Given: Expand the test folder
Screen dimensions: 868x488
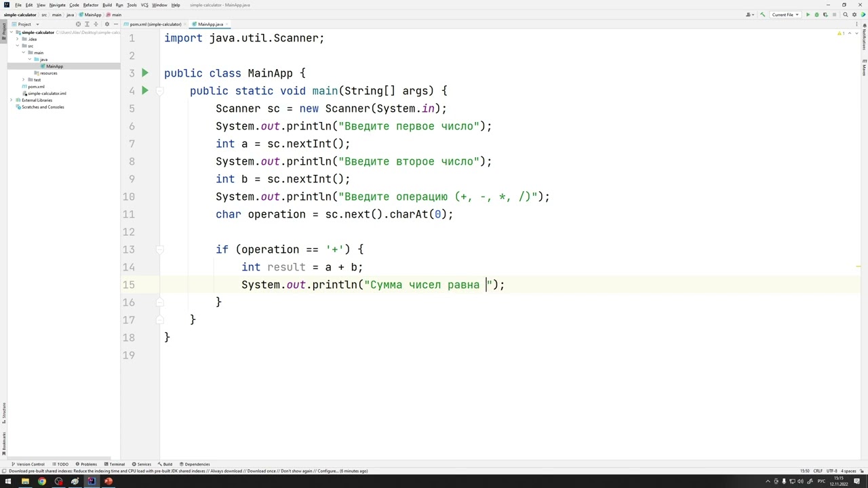Looking at the screenshot, I should point(24,79).
